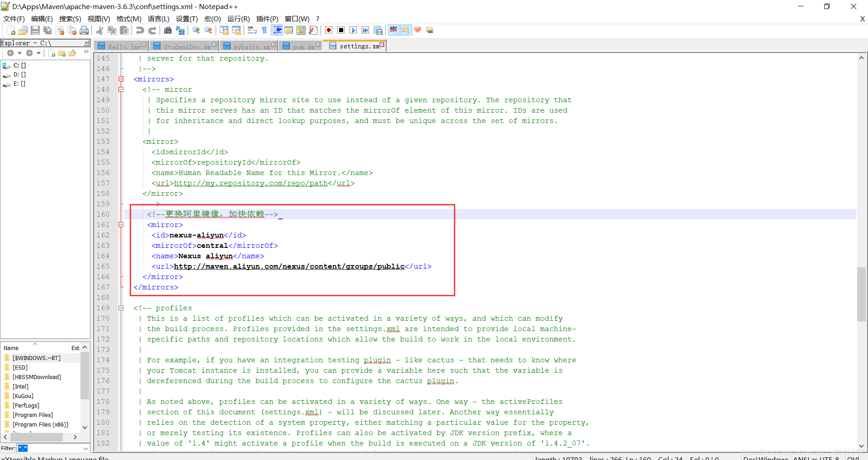This screenshot has height=460, width=868.
Task: Open the Replace toolbar icon
Action: click(180, 30)
